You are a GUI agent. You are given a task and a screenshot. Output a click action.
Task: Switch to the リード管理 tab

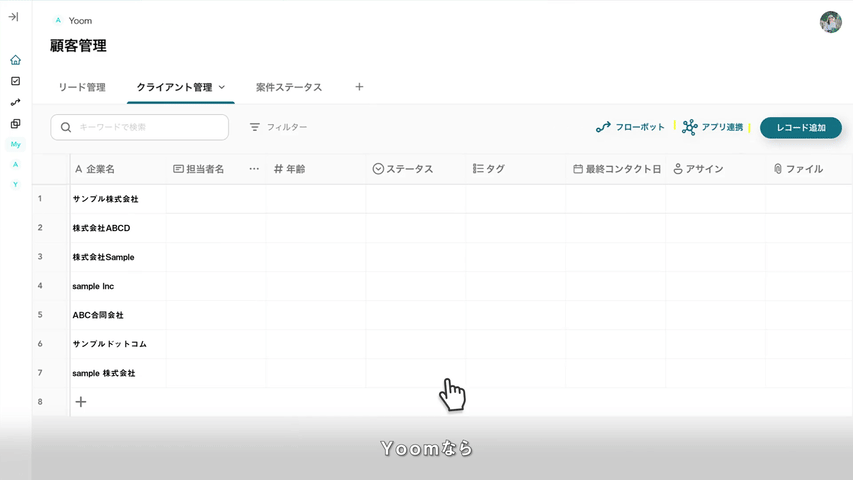tap(82, 88)
